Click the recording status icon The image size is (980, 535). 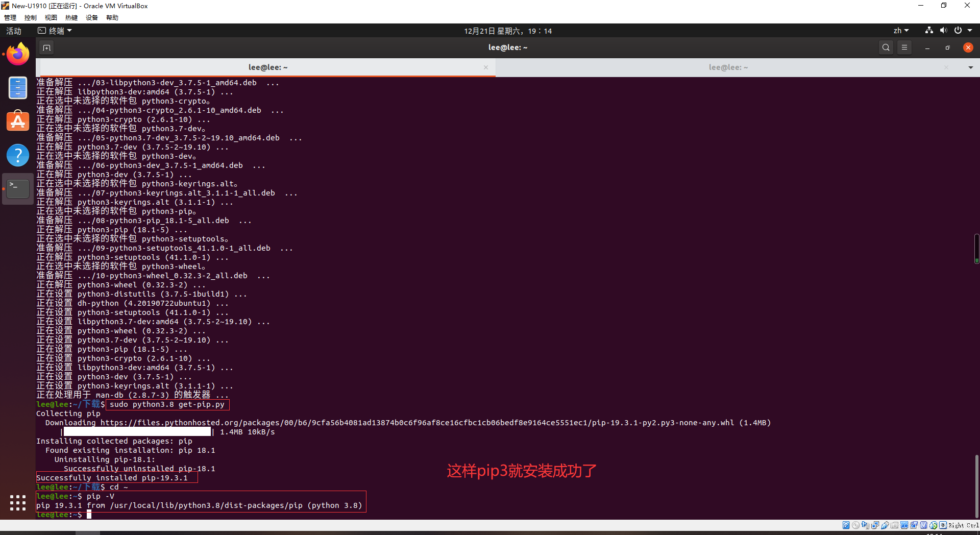click(x=914, y=525)
